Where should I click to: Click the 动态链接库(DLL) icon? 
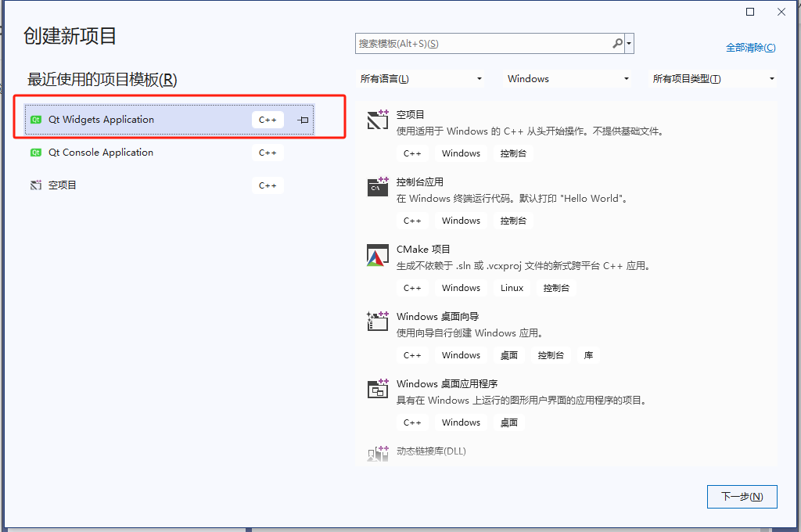point(378,453)
